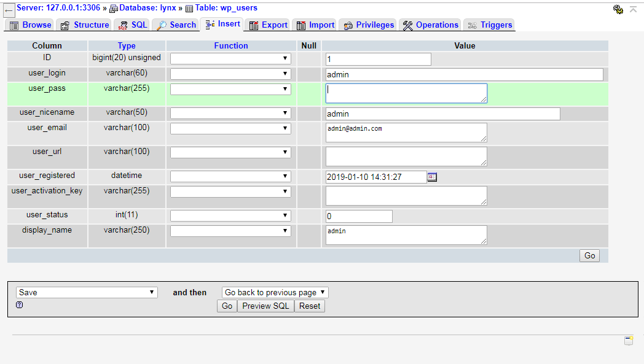The image size is (644, 364).
Task: Open the Function dropdown for user_activation_key
Action: (230, 192)
